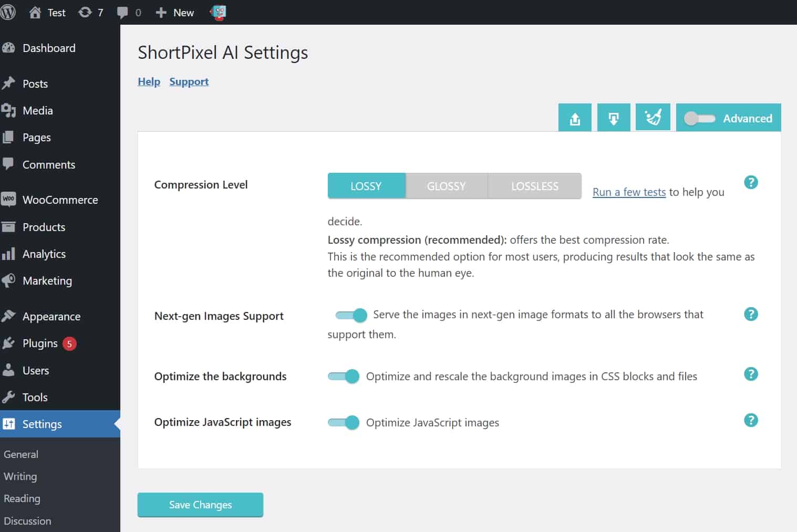Image resolution: width=797 pixels, height=532 pixels.
Task: Select LOSSLESS compression level
Action: click(534, 186)
